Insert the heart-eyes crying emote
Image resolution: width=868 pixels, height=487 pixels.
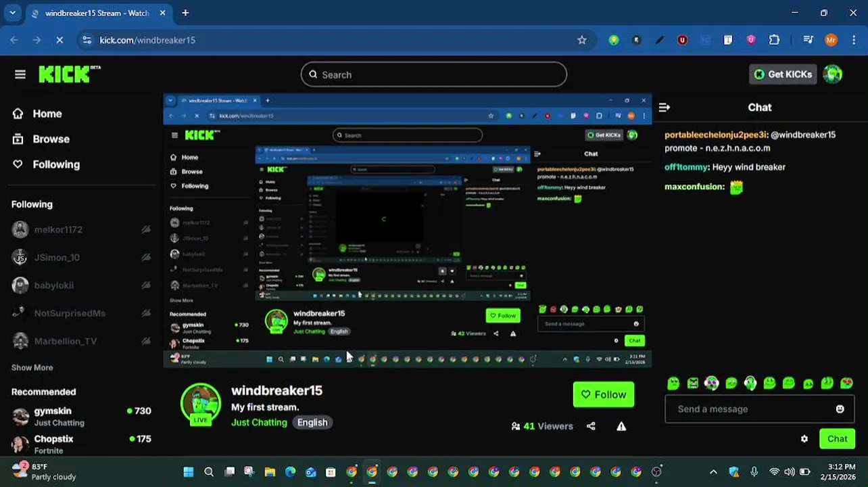[x=846, y=384]
